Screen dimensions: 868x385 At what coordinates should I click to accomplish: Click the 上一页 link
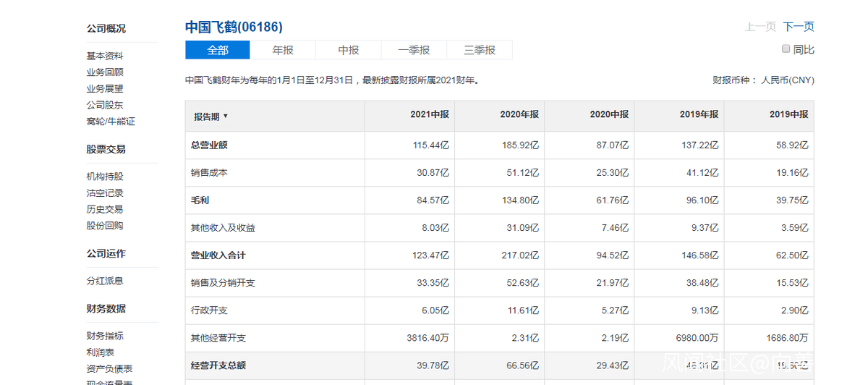pos(760,27)
